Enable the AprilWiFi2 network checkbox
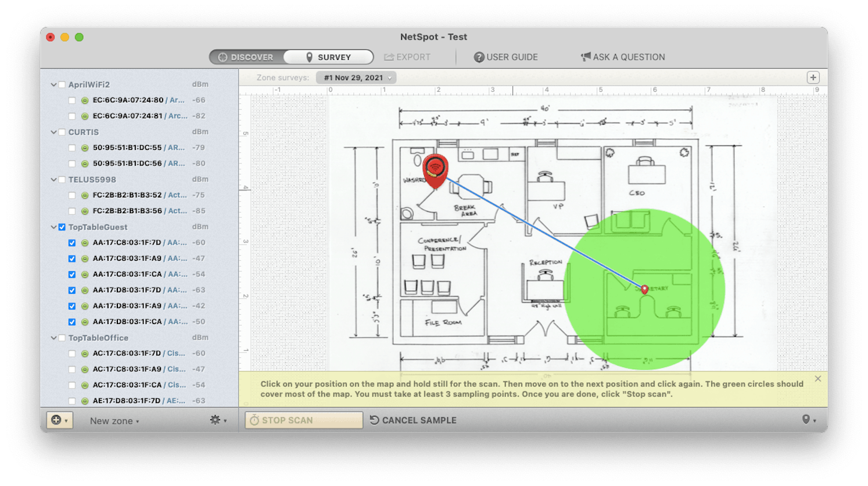The image size is (868, 486). click(62, 84)
